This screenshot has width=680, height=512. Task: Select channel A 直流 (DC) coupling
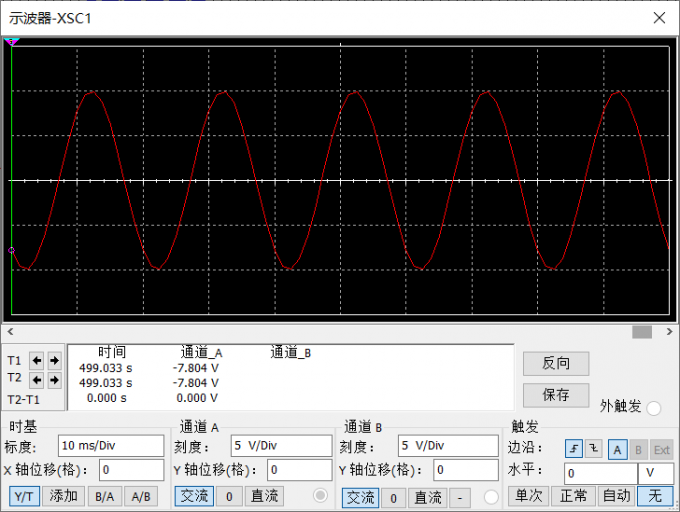[265, 496]
